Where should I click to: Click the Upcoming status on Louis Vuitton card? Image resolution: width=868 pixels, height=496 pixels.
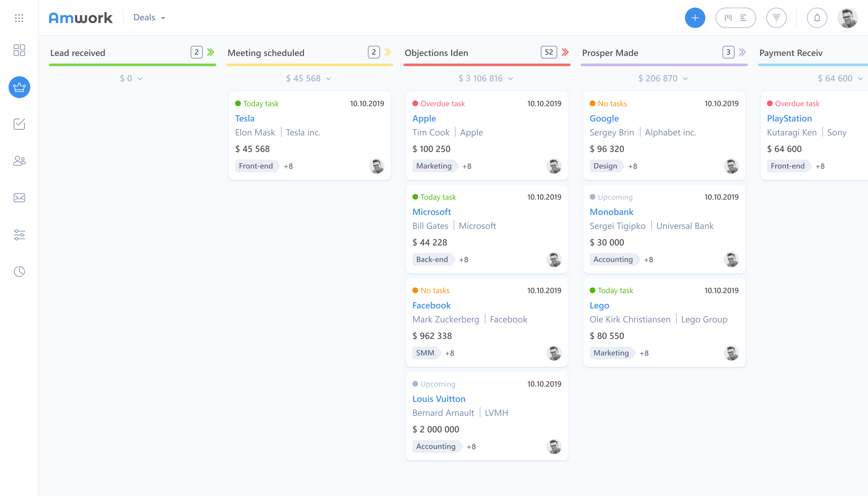[434, 384]
